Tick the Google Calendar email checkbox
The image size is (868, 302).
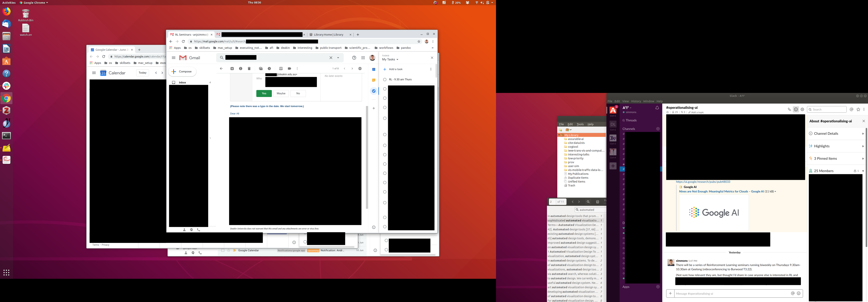[x=223, y=251]
